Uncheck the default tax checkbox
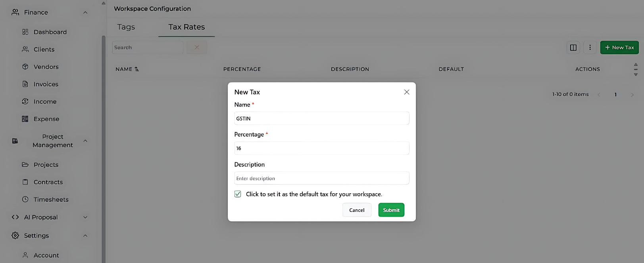Image resolution: width=644 pixels, height=263 pixels. [238, 194]
